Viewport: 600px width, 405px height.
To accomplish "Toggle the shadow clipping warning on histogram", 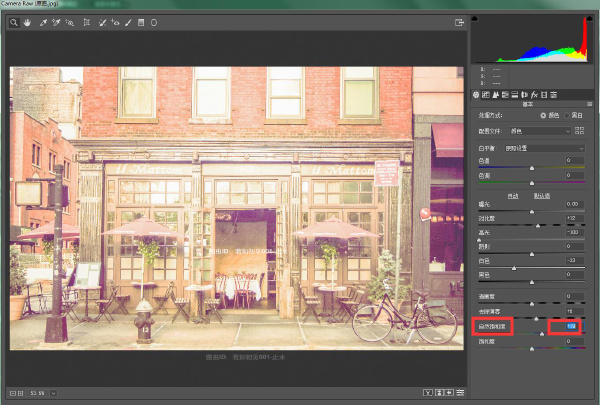I will [x=474, y=18].
